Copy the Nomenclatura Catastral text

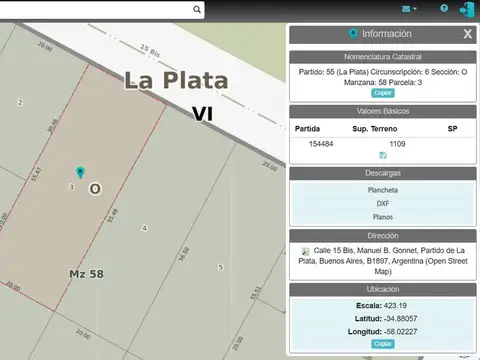(x=383, y=93)
